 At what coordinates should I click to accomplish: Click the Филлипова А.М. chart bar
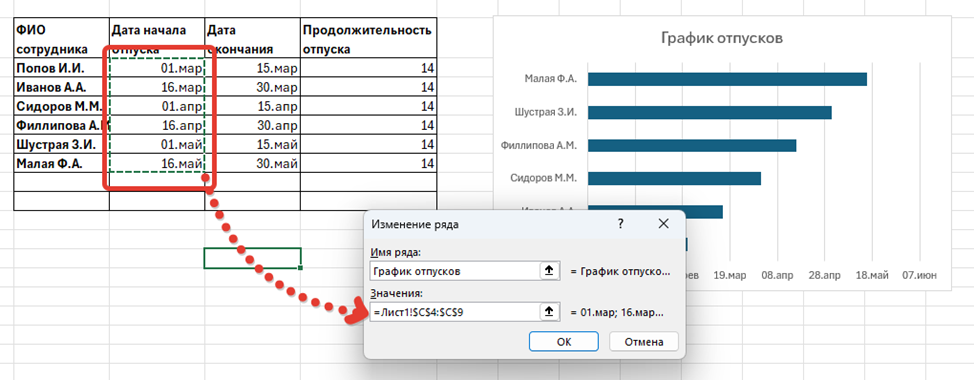point(692,145)
